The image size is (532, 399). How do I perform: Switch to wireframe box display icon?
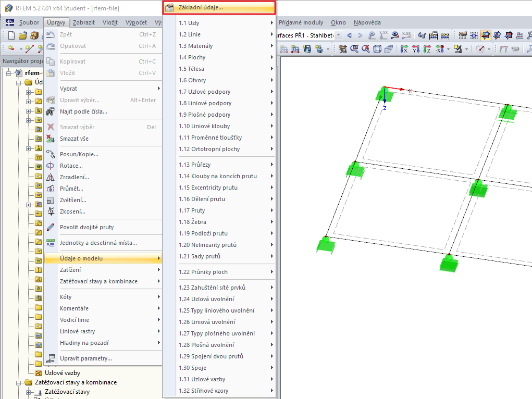[377, 49]
